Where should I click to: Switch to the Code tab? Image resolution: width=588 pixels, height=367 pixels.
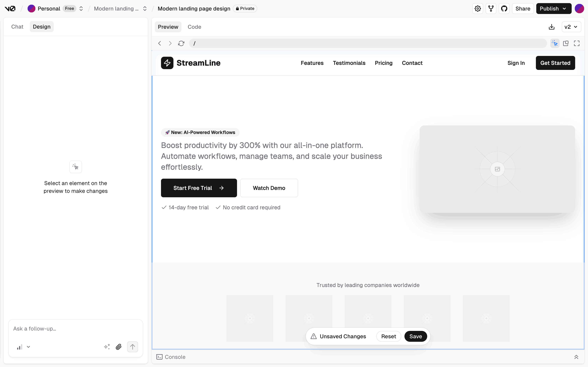pos(194,27)
